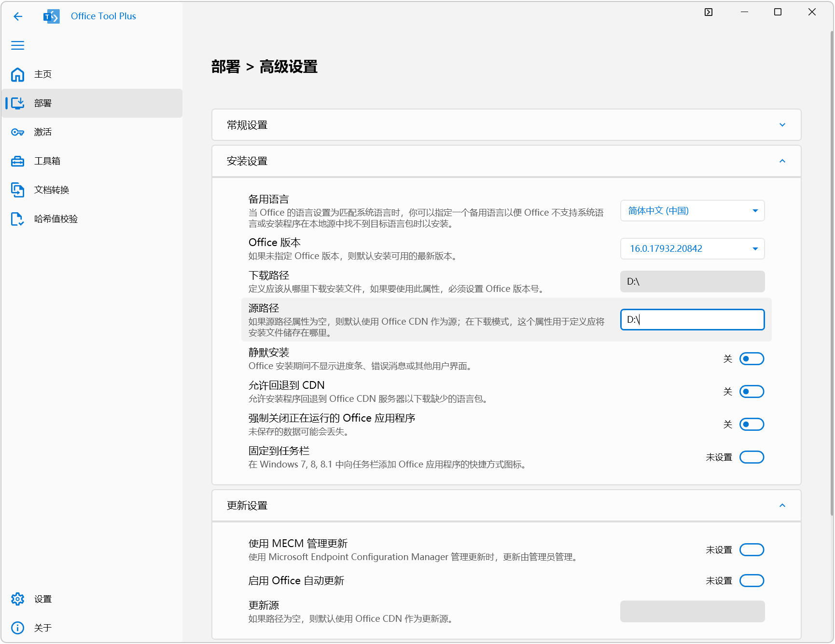This screenshot has width=835, height=644.
Task: Click the 更新设置 header title
Action: click(x=247, y=506)
